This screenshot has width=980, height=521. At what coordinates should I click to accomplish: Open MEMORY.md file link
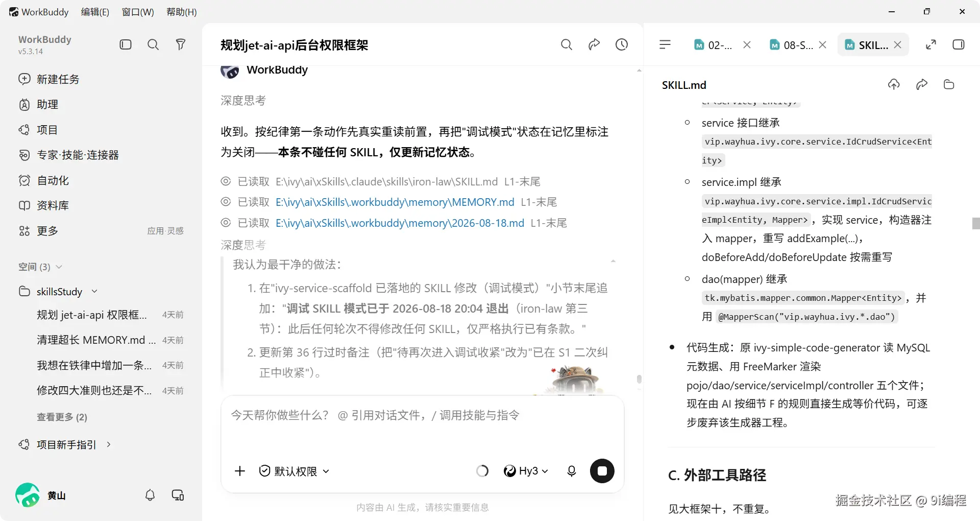(x=395, y=202)
